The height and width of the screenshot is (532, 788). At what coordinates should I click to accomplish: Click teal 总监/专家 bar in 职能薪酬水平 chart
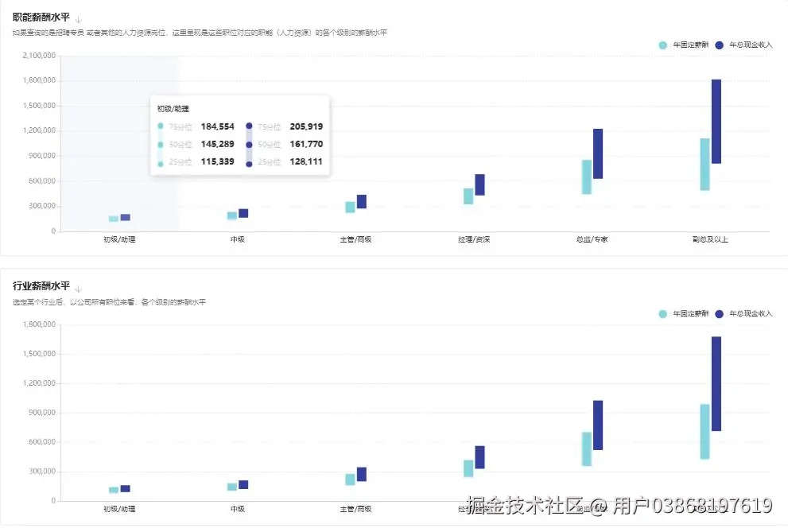587,177
